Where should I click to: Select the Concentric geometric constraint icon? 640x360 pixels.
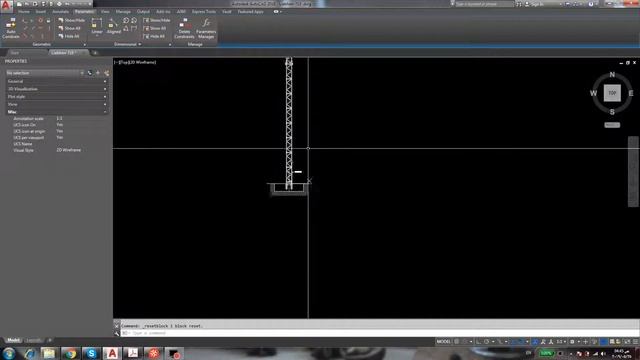(x=40, y=20)
